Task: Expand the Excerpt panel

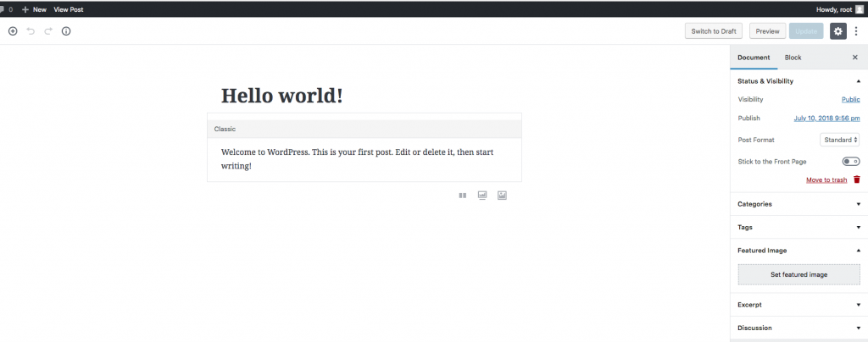Action: (x=798, y=305)
